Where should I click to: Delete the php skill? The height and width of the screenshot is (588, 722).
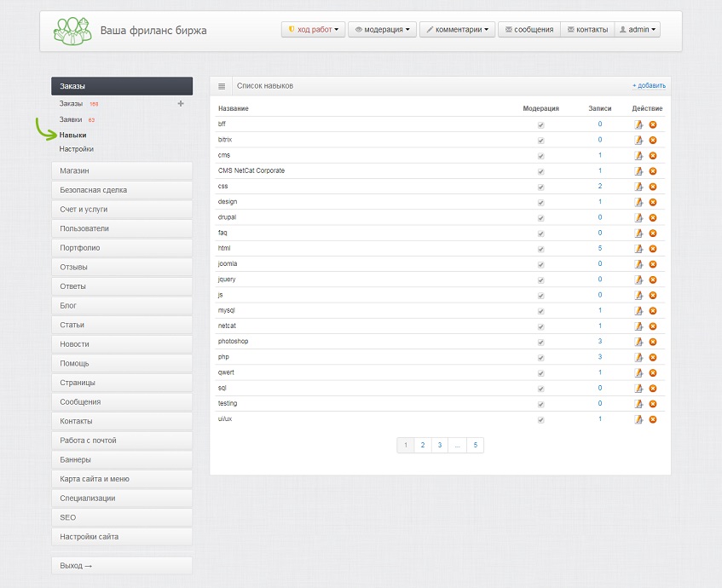652,357
